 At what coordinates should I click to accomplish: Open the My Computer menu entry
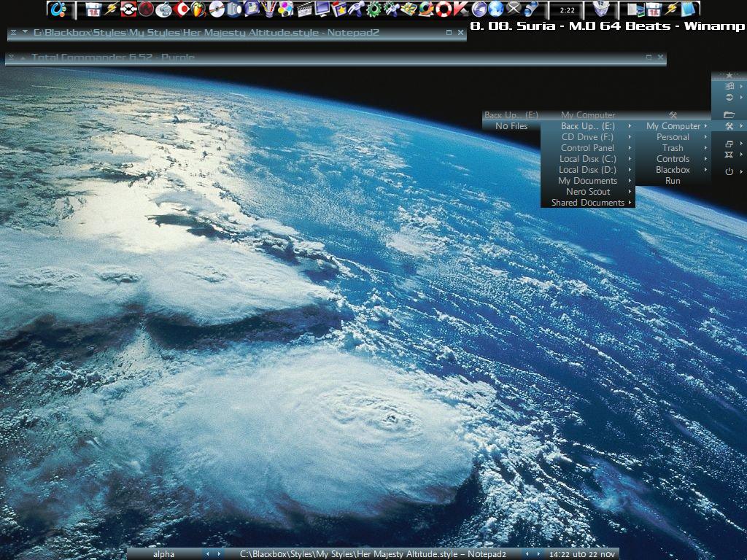(x=673, y=126)
